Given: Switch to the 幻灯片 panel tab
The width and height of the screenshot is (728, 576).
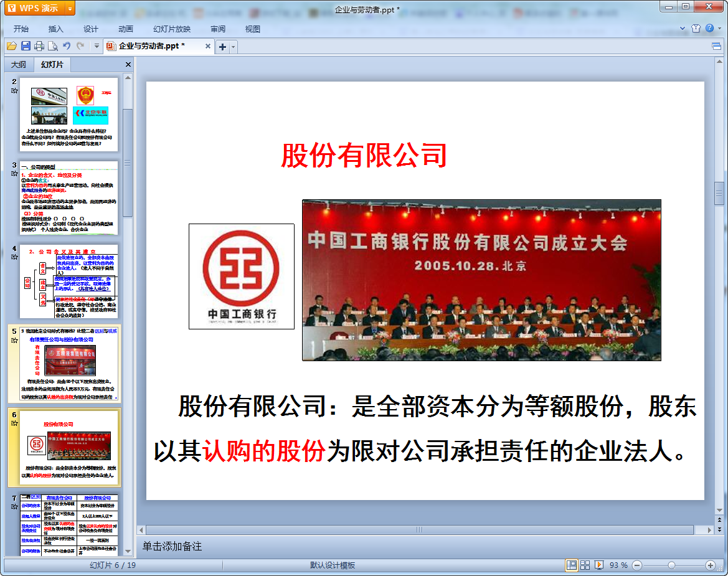Looking at the screenshot, I should point(52,65).
